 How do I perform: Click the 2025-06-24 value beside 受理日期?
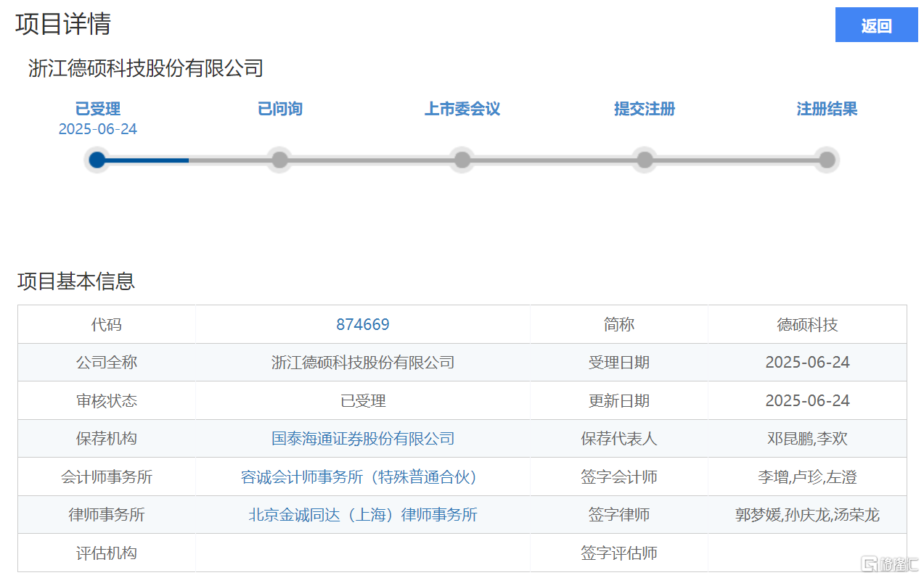pyautogui.click(x=807, y=363)
